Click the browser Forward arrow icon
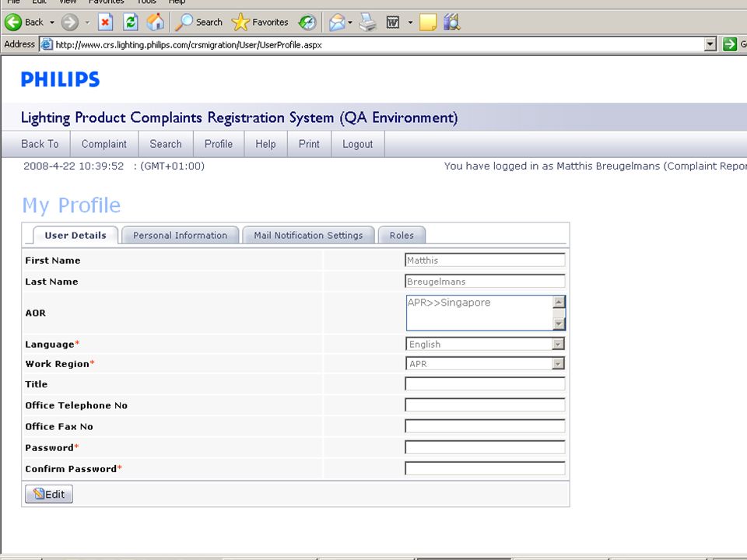This screenshot has height=560, width=747. coord(69,22)
